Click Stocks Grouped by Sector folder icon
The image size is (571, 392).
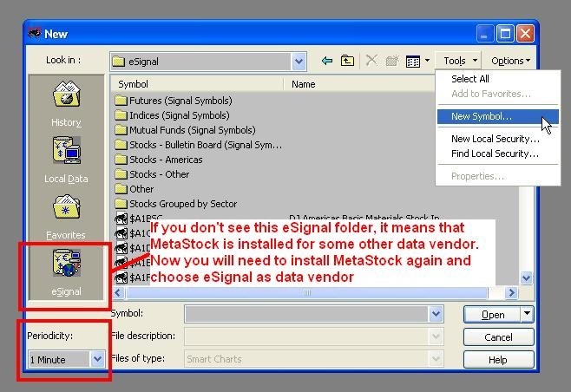pyautogui.click(x=121, y=204)
